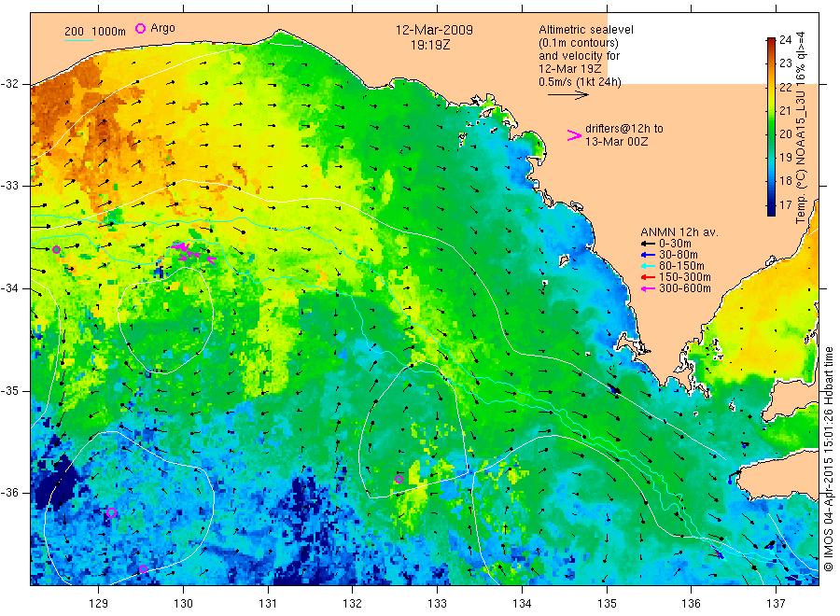Click the blue 30-80m legend arrow
This screenshot has width=840, height=616.
(649, 255)
